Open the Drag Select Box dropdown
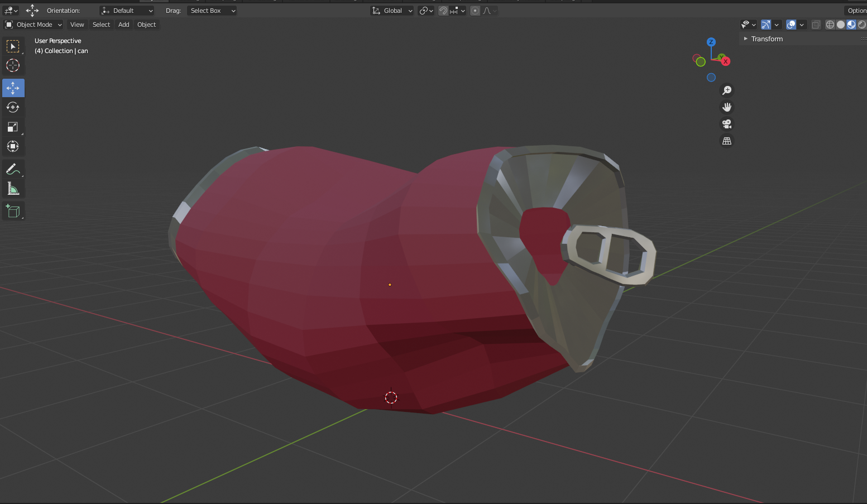This screenshot has width=867, height=504. pyautogui.click(x=212, y=11)
